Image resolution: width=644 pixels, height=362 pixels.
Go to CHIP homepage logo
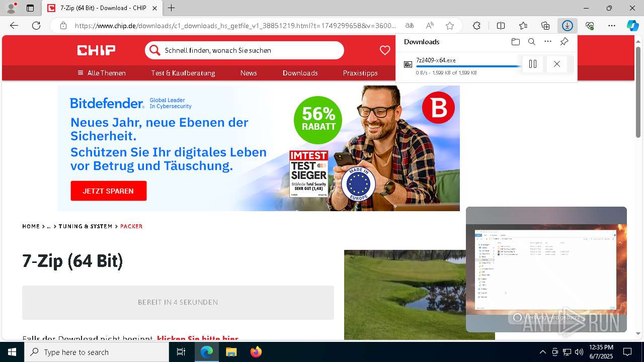(96, 50)
